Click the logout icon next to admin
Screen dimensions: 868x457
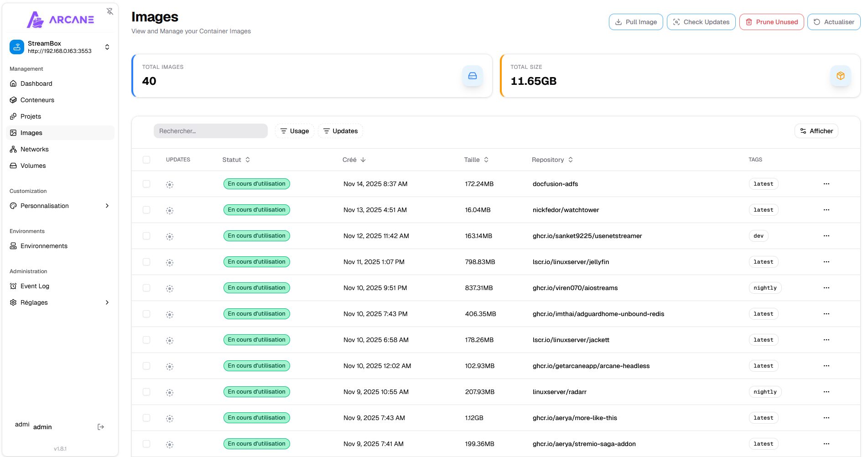(x=101, y=427)
